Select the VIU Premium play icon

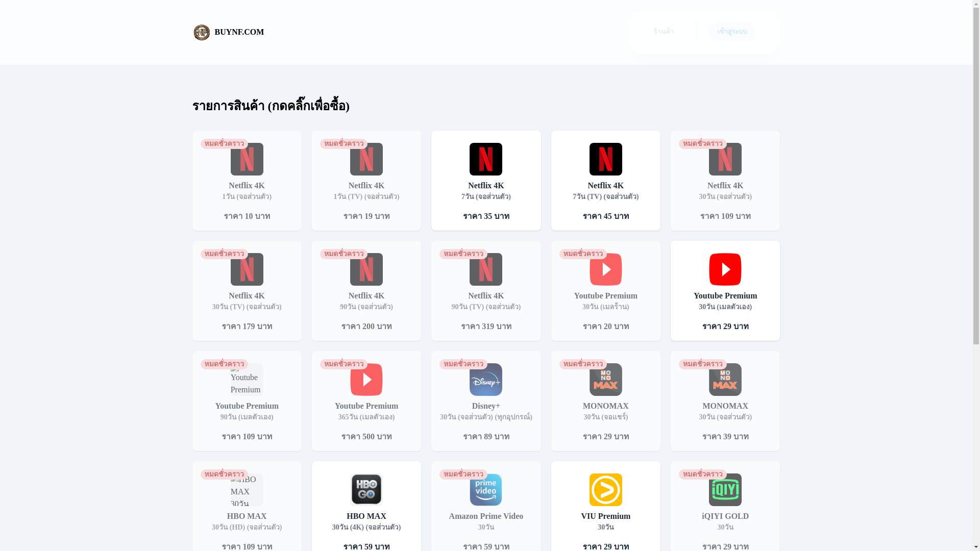[606, 490]
